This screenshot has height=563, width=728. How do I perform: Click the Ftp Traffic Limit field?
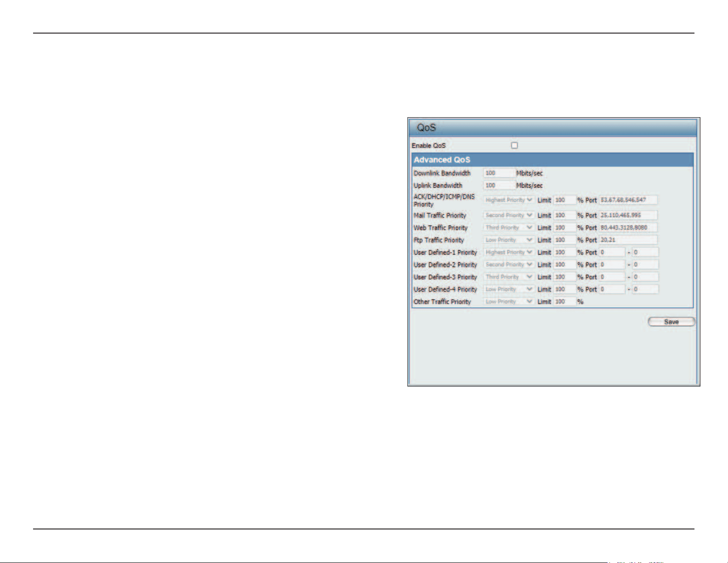[564, 240]
